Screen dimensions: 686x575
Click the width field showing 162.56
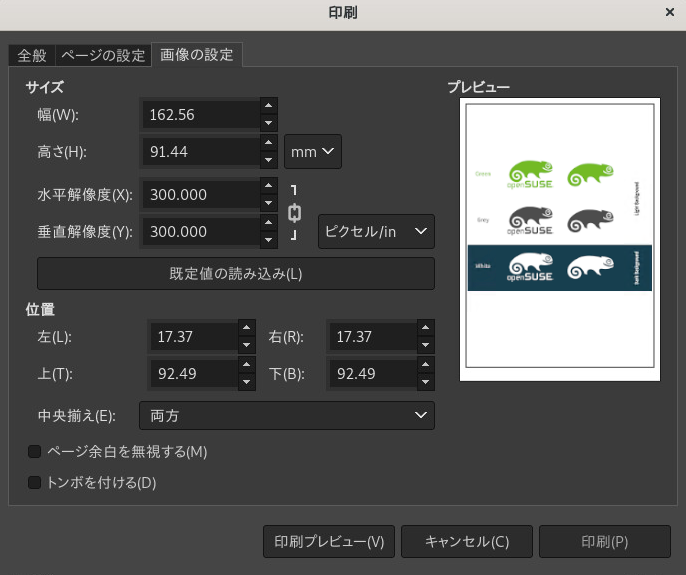click(201, 115)
